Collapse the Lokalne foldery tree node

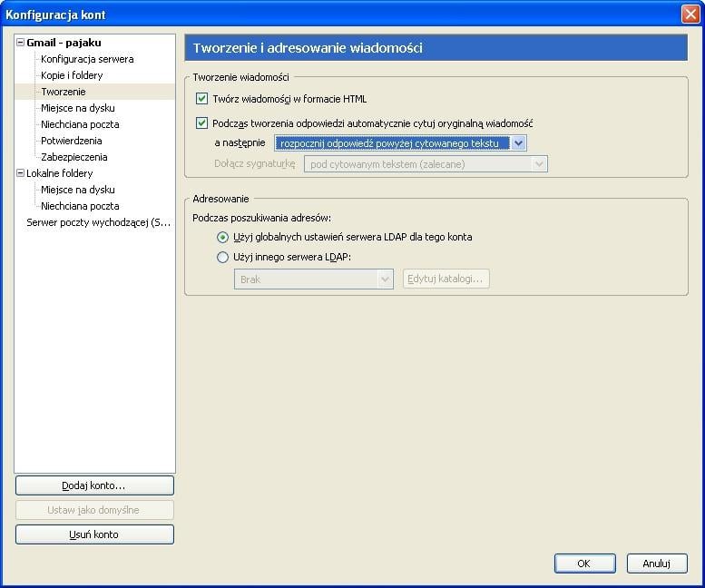[x=20, y=173]
